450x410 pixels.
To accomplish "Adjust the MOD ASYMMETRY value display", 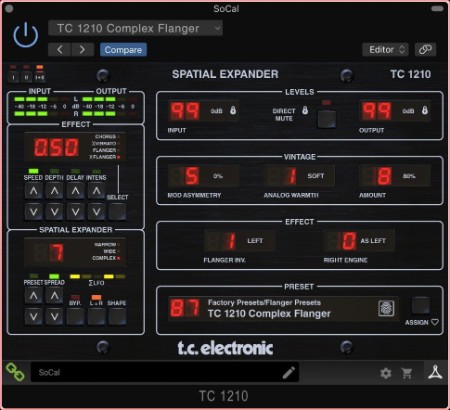I will point(203,176).
